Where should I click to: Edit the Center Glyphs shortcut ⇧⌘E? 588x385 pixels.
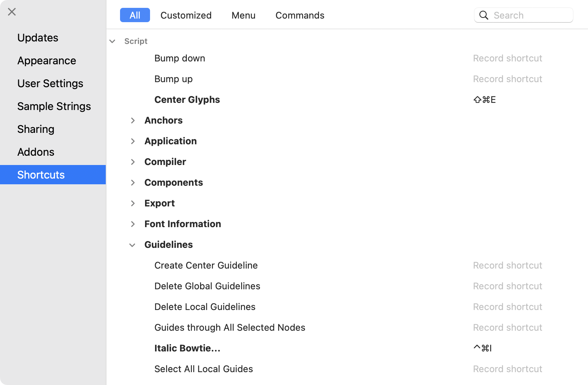pyautogui.click(x=484, y=100)
